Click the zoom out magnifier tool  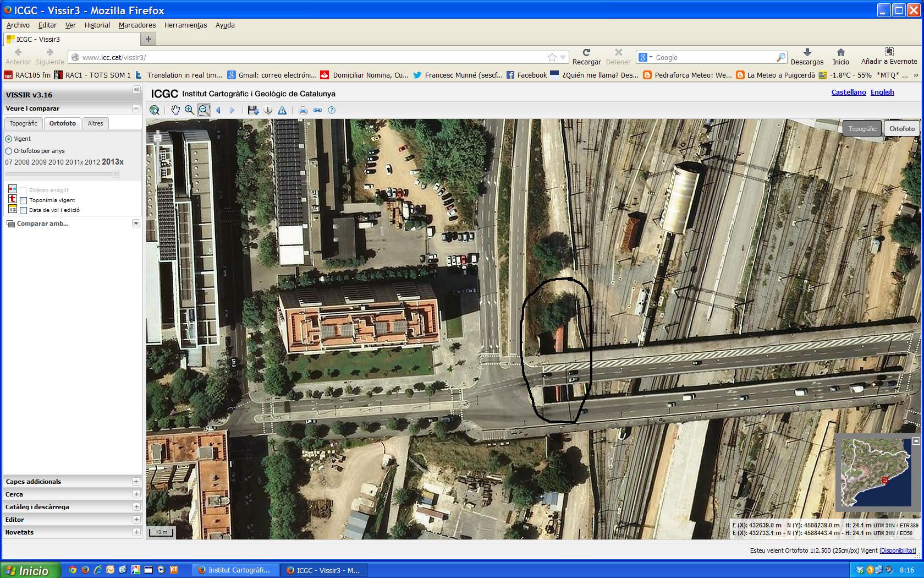pyautogui.click(x=204, y=110)
